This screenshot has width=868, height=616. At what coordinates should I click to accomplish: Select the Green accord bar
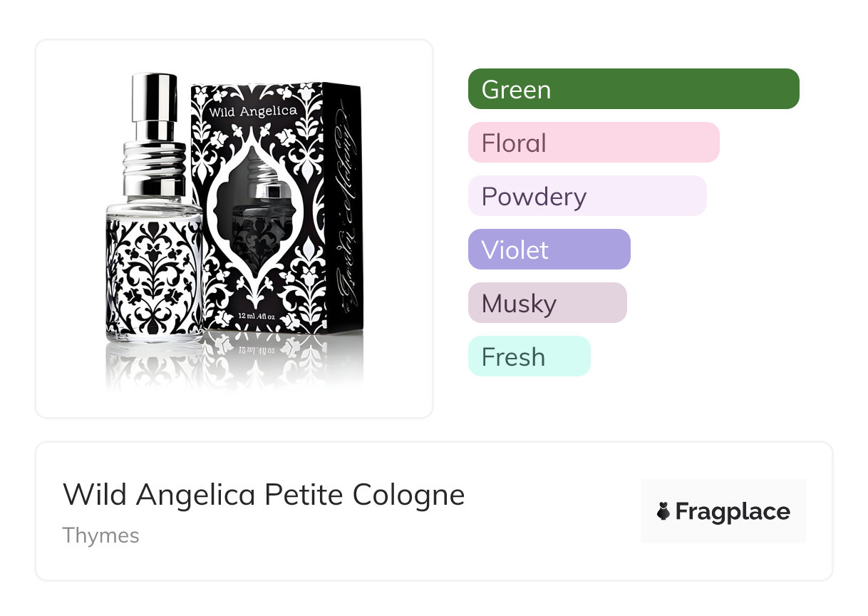click(x=634, y=89)
